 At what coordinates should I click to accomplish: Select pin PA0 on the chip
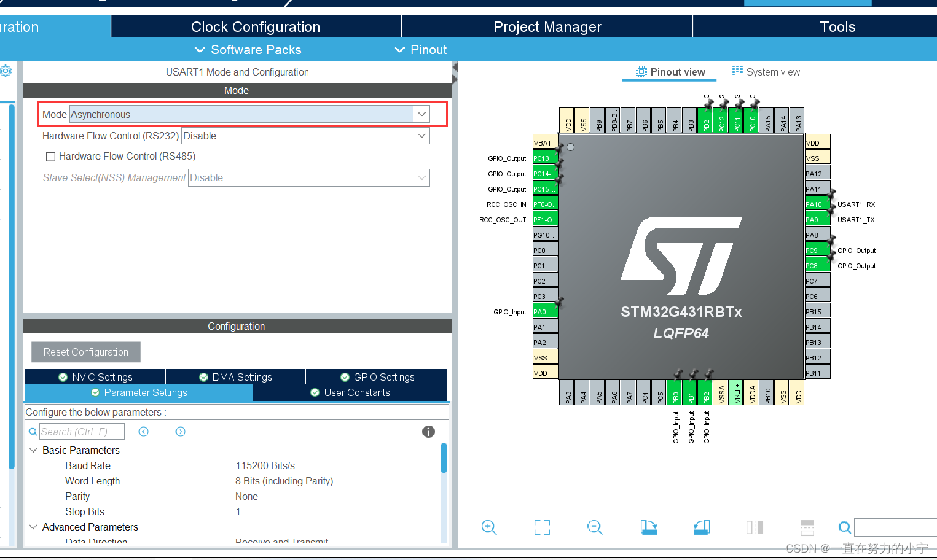coord(545,311)
